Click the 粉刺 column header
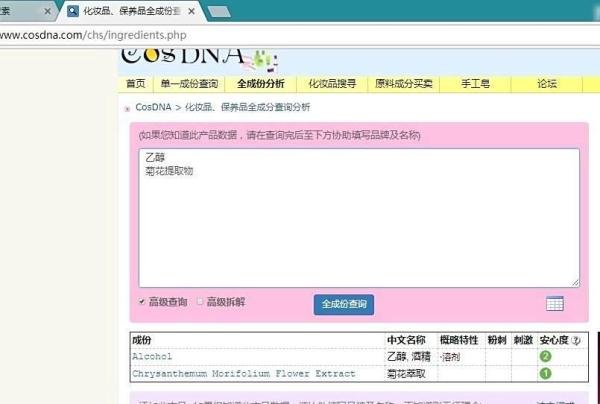The height and width of the screenshot is (404, 600). 497,340
